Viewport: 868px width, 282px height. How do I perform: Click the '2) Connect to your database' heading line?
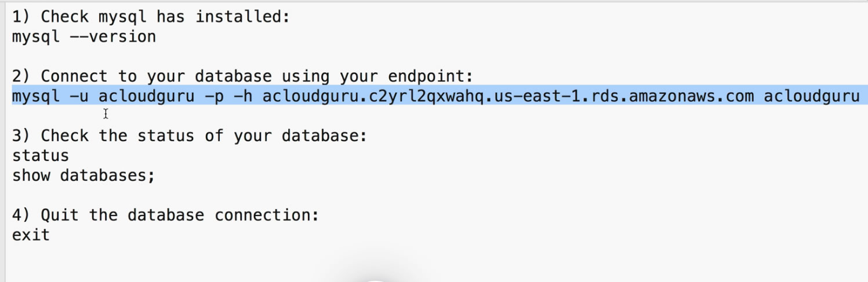tap(243, 76)
